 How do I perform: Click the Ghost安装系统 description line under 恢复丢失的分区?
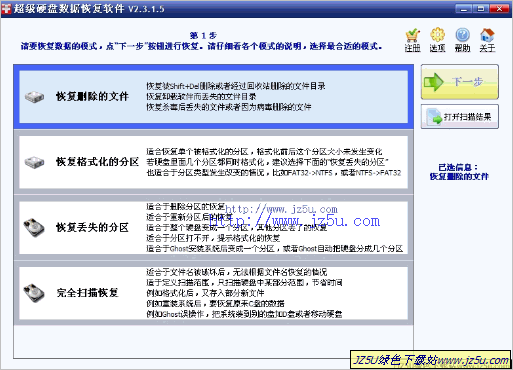275,248
